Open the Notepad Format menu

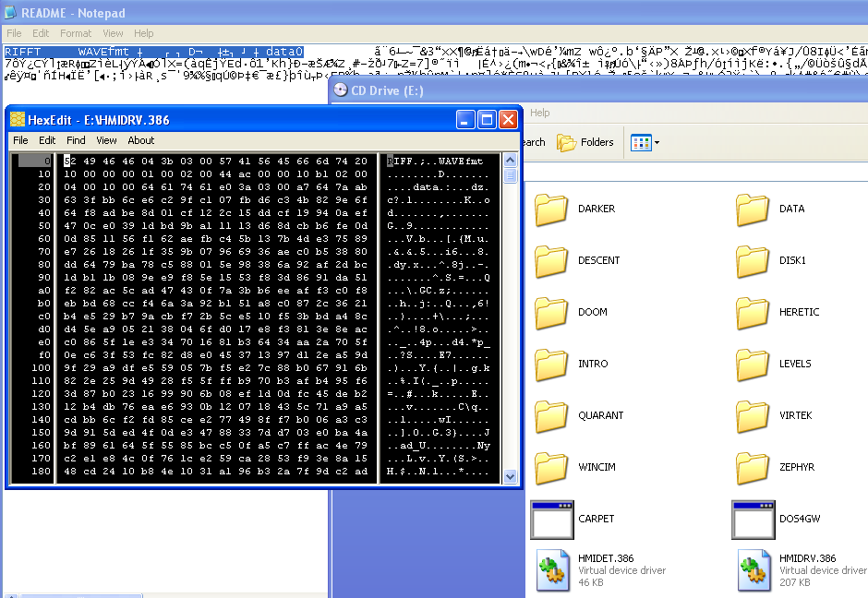tap(76, 33)
